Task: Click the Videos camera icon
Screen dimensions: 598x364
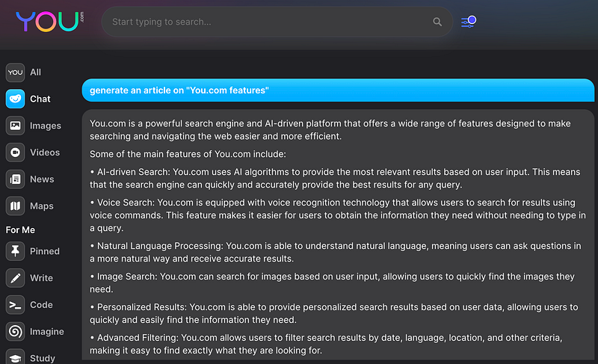Action: tap(15, 152)
